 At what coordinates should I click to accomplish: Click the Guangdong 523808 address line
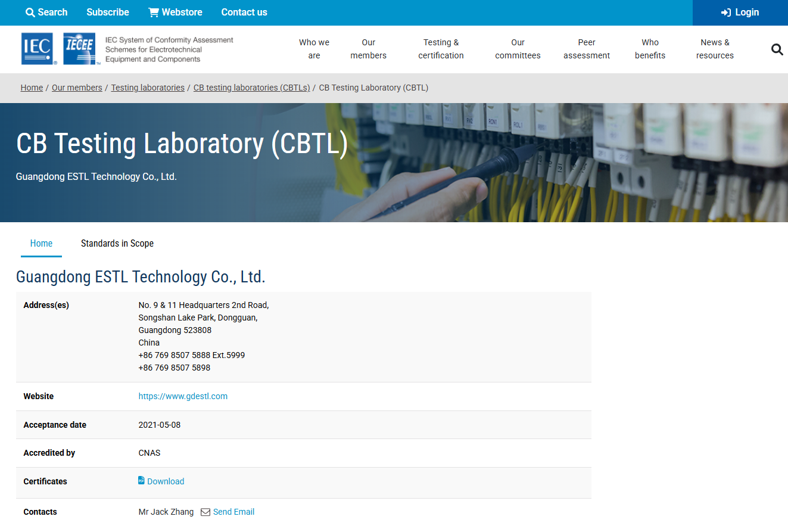tap(175, 330)
